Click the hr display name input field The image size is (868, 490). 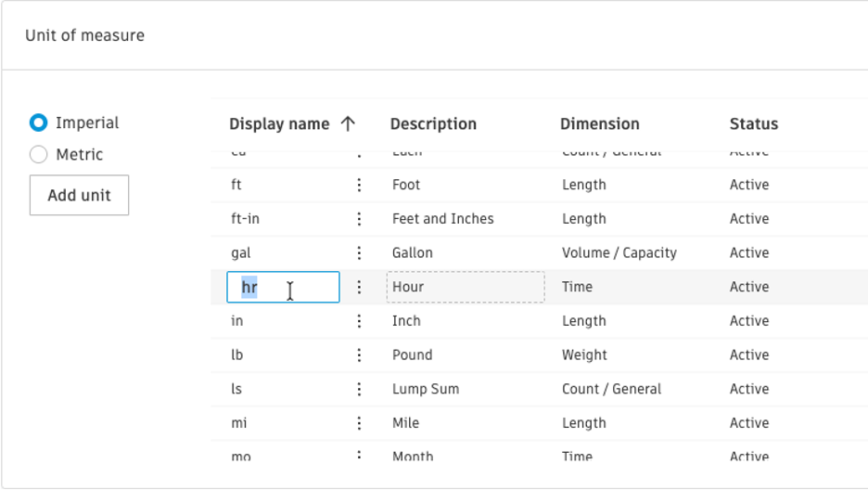tap(283, 287)
